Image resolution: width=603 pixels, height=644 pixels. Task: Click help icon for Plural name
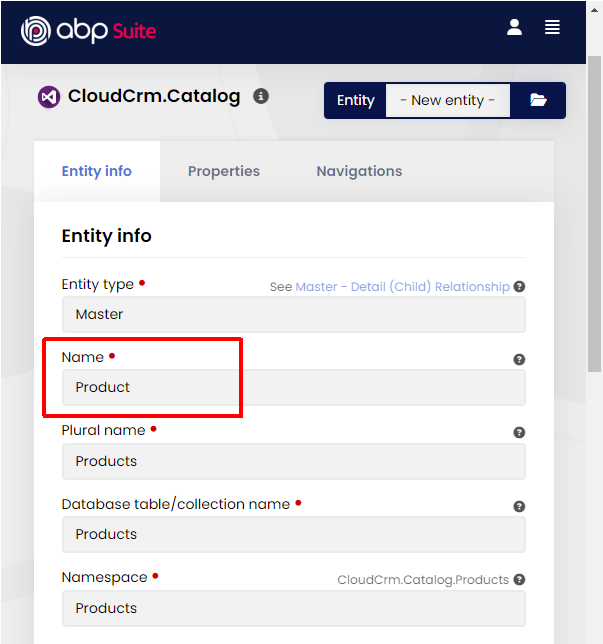coord(519,433)
